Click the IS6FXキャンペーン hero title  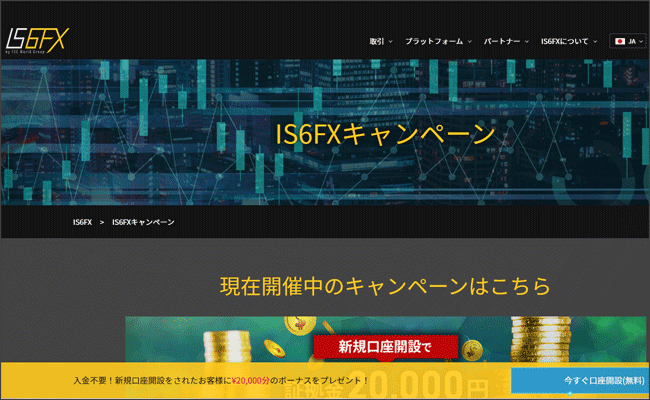click(385, 134)
